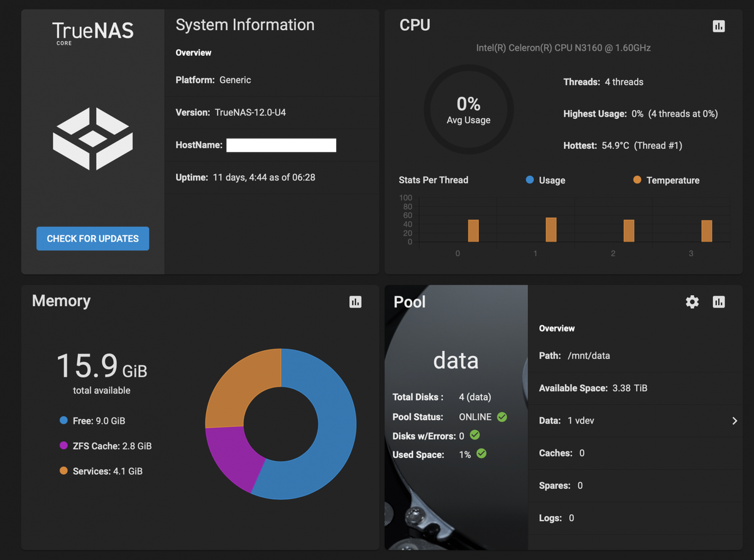Click Hottest 54.9°C text

pos(623,146)
